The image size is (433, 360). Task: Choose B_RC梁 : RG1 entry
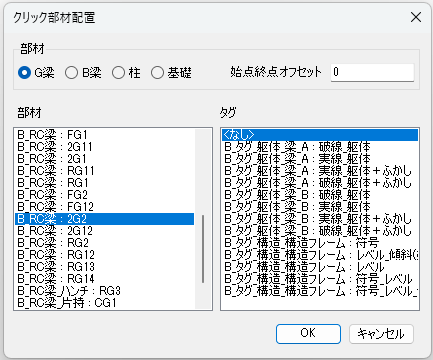(x=105, y=183)
